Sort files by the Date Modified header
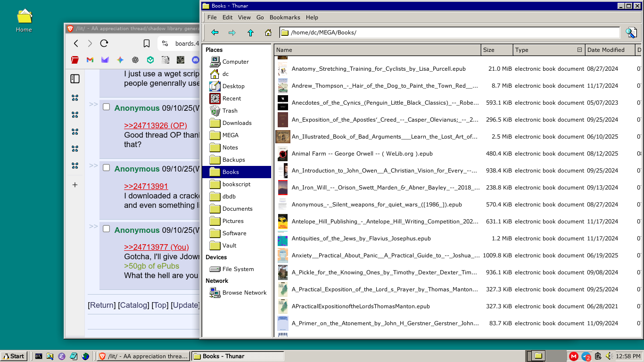Screen dimensions: 644x362 610,50
